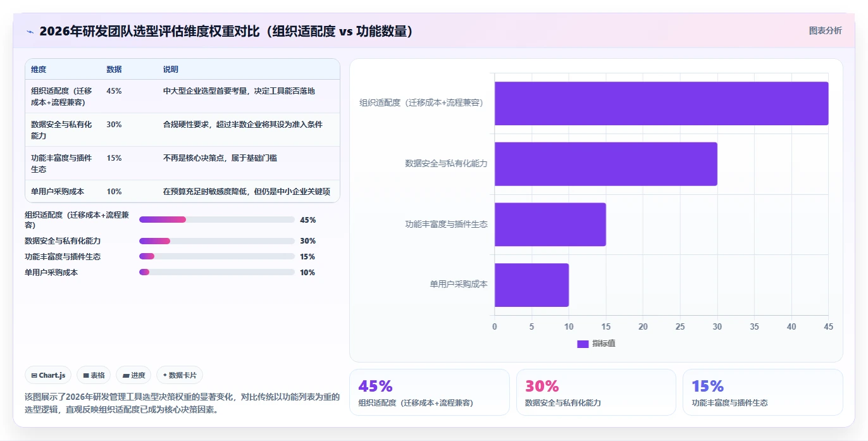Click the 单用户采购成本 chart axis label
Viewport: 868px width, 441px height.
click(459, 285)
